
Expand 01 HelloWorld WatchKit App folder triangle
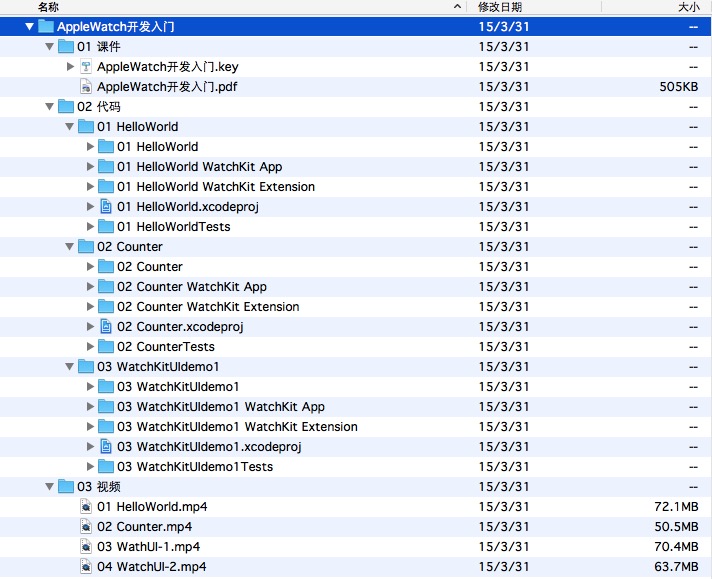pyautogui.click(x=90, y=167)
